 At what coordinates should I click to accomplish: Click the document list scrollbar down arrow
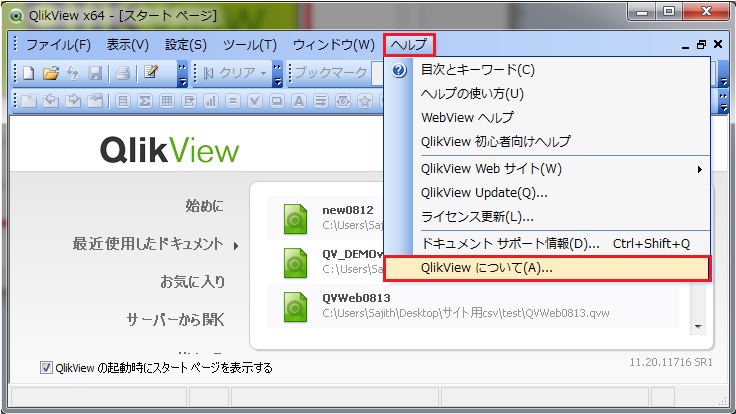(699, 325)
